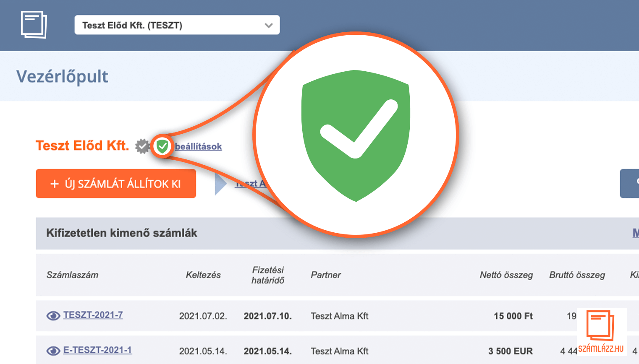Sort by the Számlaszám column header
The width and height of the screenshot is (639, 364).
72,275
